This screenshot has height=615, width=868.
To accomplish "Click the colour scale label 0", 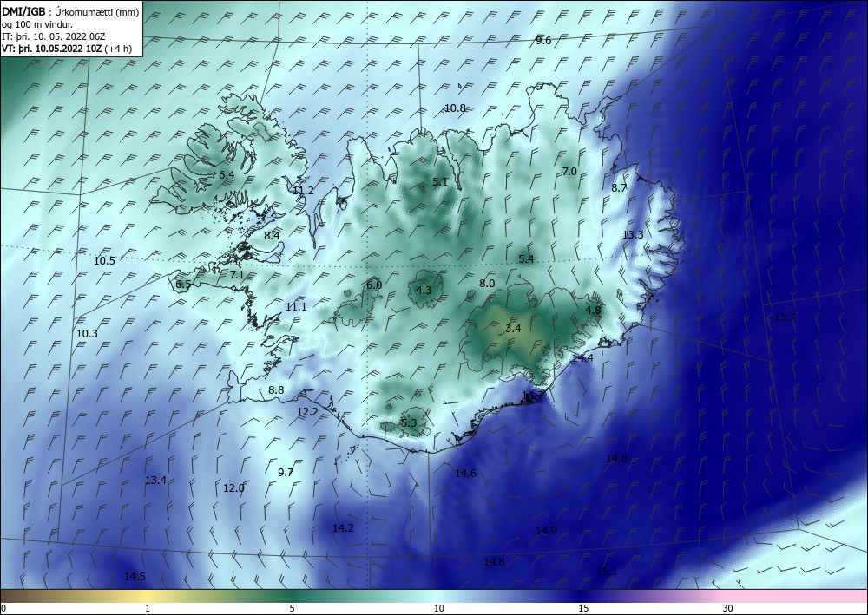I will (3, 609).
